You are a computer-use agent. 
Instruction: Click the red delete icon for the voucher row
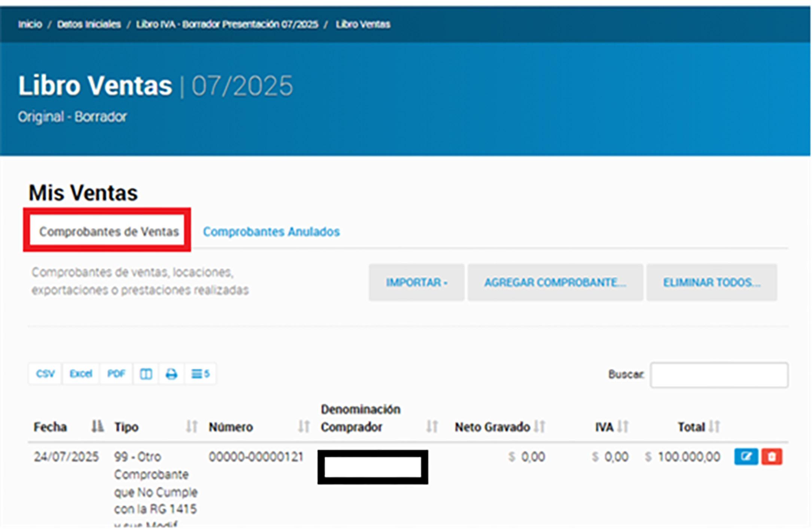tap(772, 457)
